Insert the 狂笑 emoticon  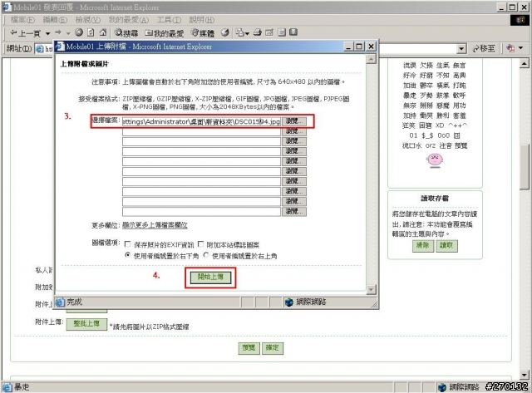(409, 125)
